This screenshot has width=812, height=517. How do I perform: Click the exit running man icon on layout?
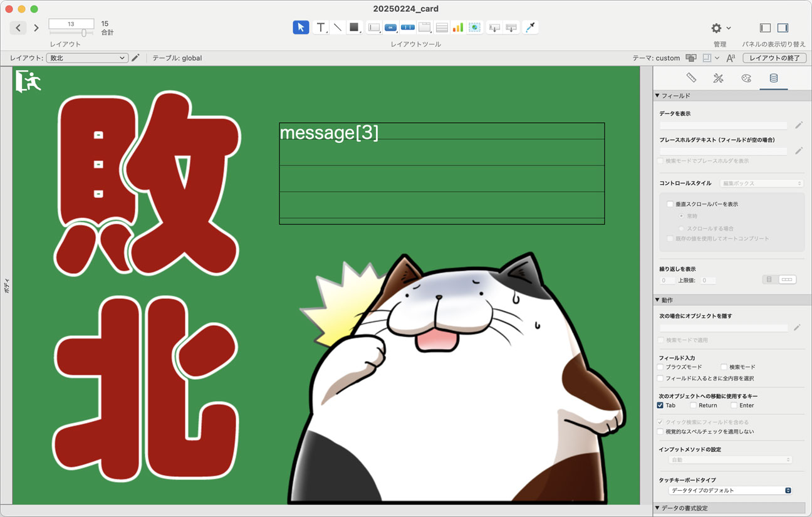click(x=28, y=81)
